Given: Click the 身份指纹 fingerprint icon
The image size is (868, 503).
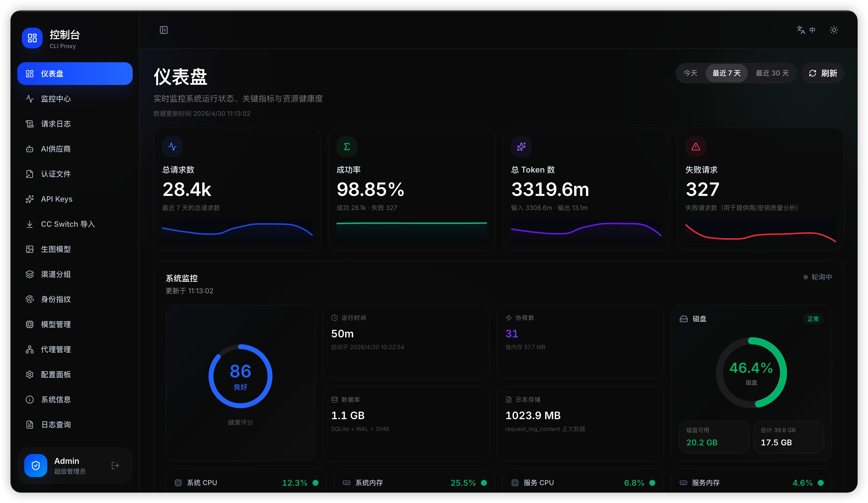Looking at the screenshot, I should (30, 299).
